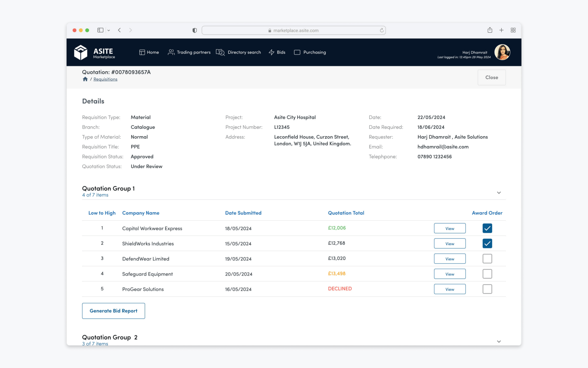This screenshot has width=588, height=368.
Task: Click the Quotation Group 2 heading
Action: pos(110,337)
